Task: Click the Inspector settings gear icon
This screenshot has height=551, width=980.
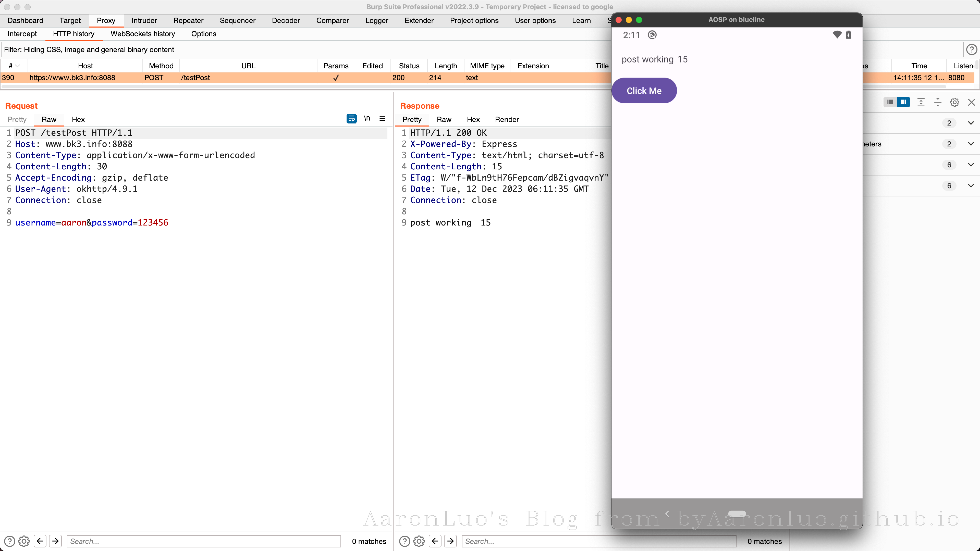Action: (x=954, y=102)
